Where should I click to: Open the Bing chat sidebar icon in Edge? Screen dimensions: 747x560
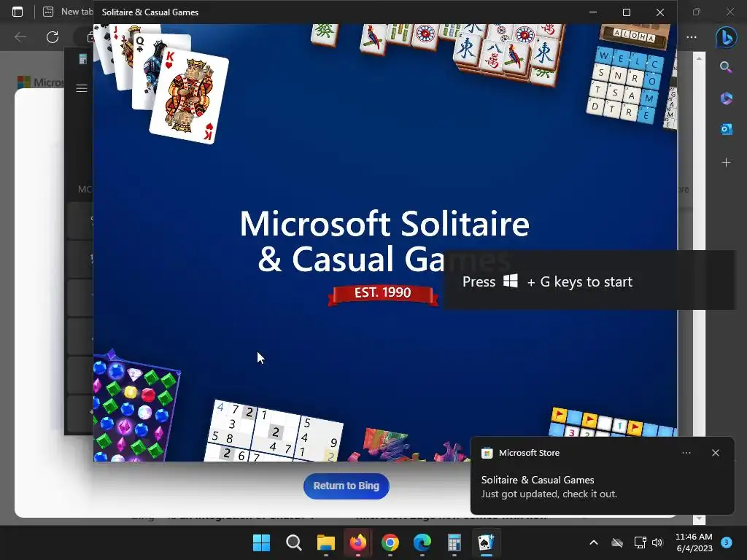[x=726, y=37]
